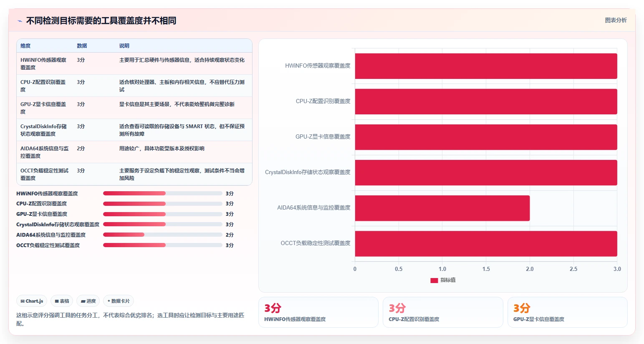Click table cell HWiNFO传感器观察覆盖度
The image size is (644, 344).
[44, 63]
